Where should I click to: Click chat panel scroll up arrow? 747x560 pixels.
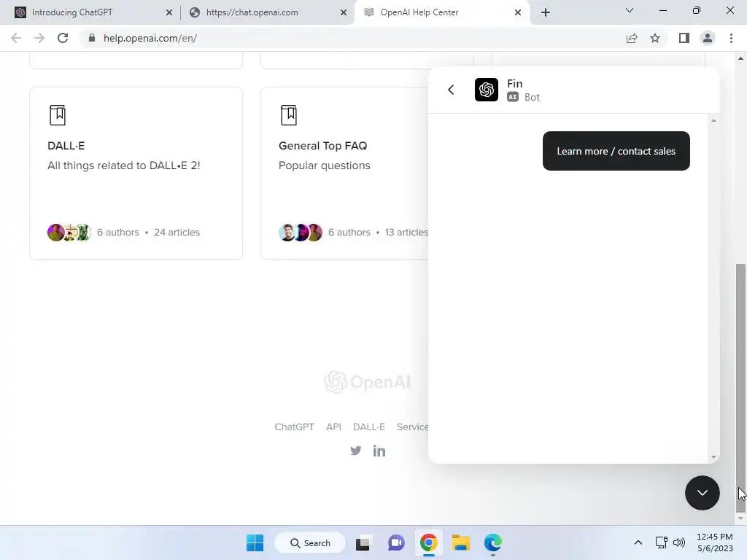click(x=713, y=120)
